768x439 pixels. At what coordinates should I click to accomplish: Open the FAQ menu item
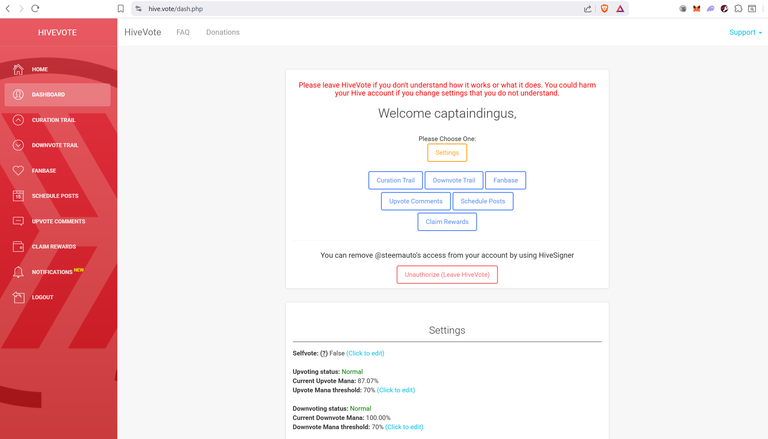coord(183,32)
